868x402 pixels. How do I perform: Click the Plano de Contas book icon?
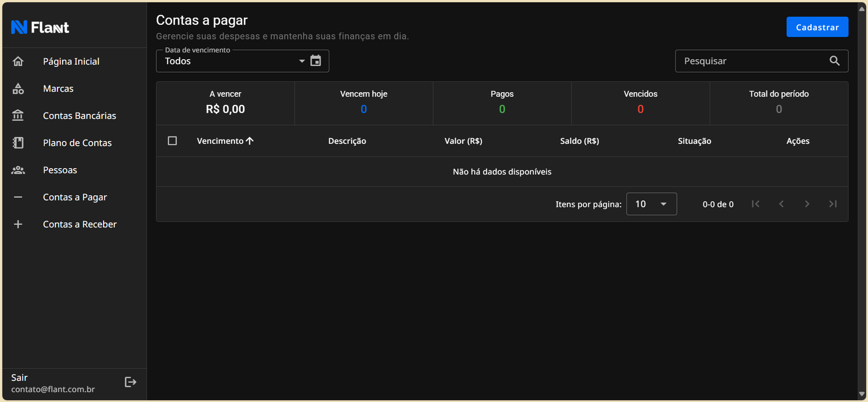click(x=18, y=143)
